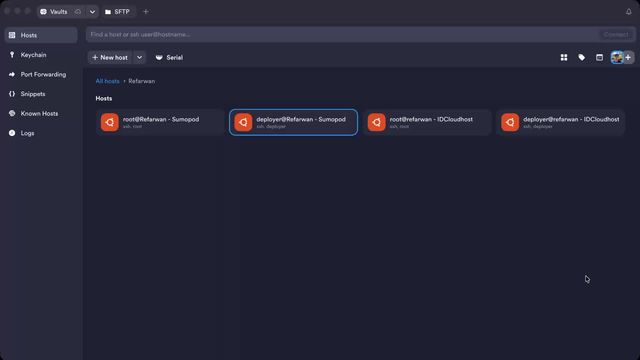The height and width of the screenshot is (360, 640).
Task: Expand the New host dropdown arrow
Action: (140, 58)
